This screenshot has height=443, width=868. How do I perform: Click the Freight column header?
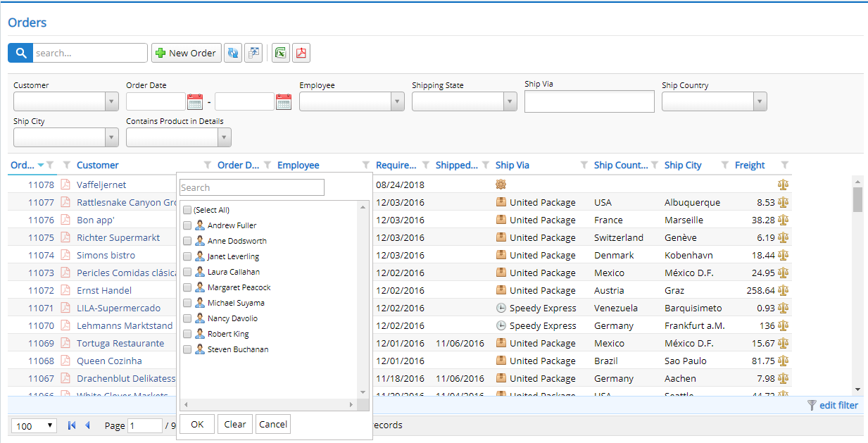(748, 165)
